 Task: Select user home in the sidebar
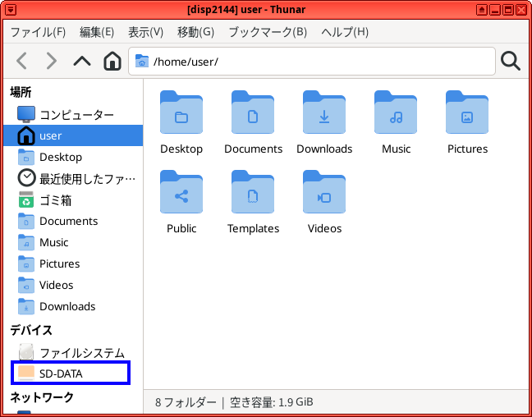pyautogui.click(x=73, y=135)
